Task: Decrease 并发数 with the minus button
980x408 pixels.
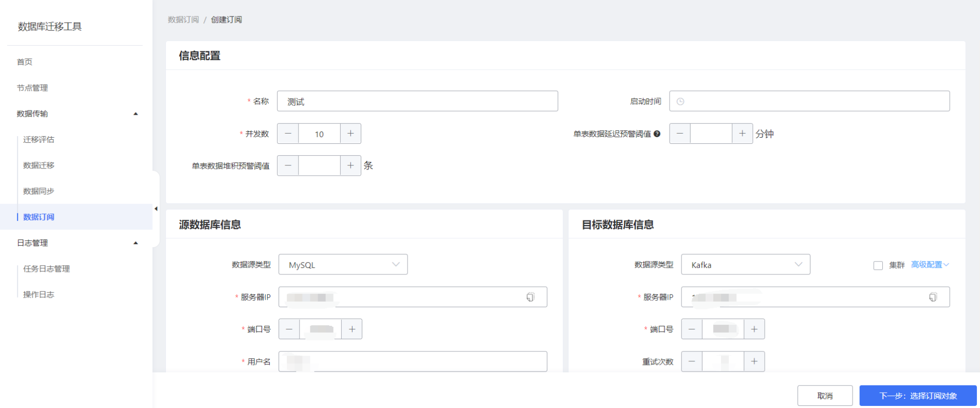Action: [288, 134]
